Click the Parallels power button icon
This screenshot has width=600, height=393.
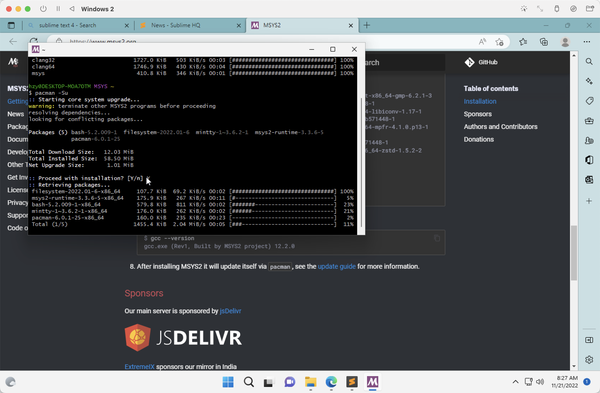click(43, 9)
